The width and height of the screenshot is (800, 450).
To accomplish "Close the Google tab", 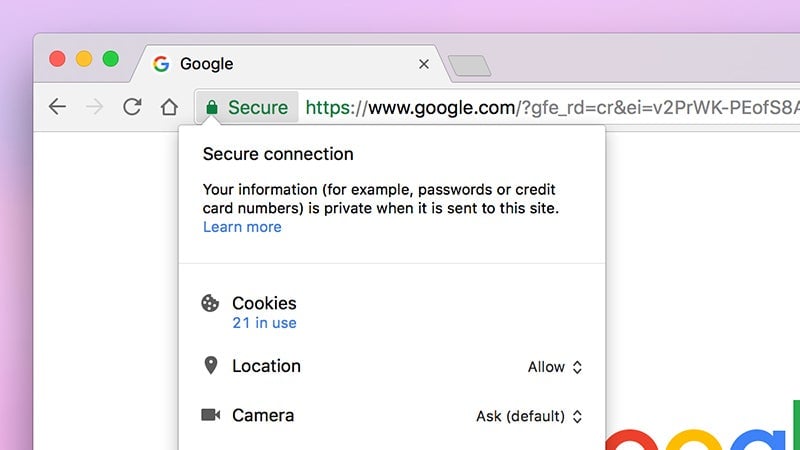I will pos(423,64).
